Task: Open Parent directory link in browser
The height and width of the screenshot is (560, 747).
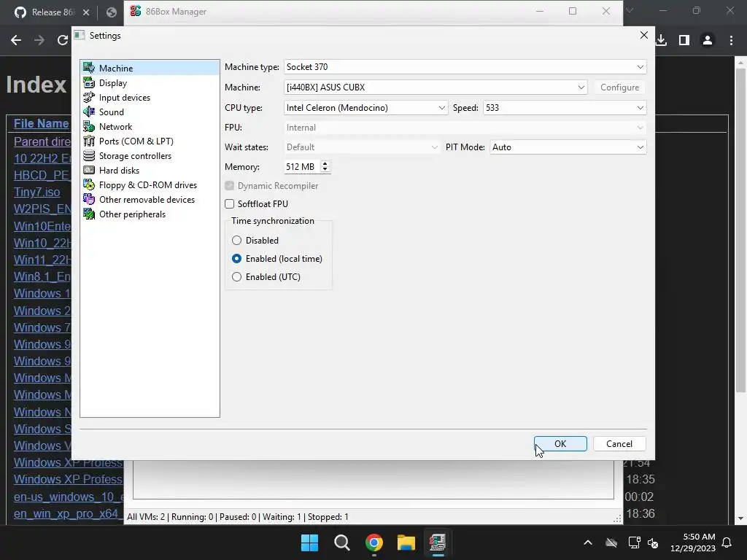Action: click(x=42, y=141)
